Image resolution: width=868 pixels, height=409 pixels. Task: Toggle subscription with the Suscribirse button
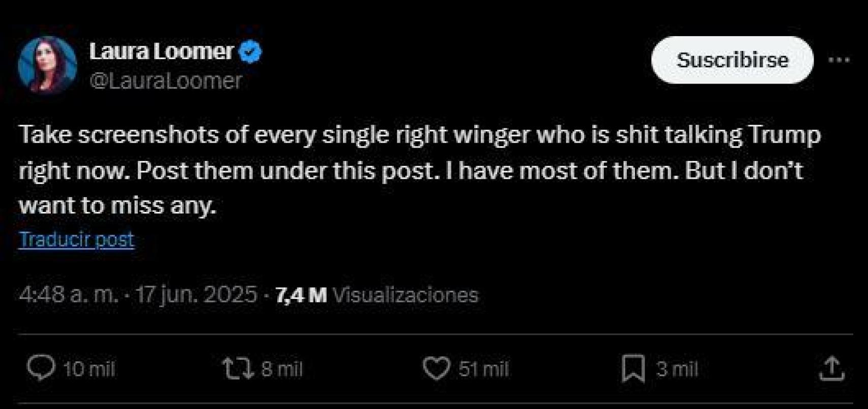tap(733, 59)
